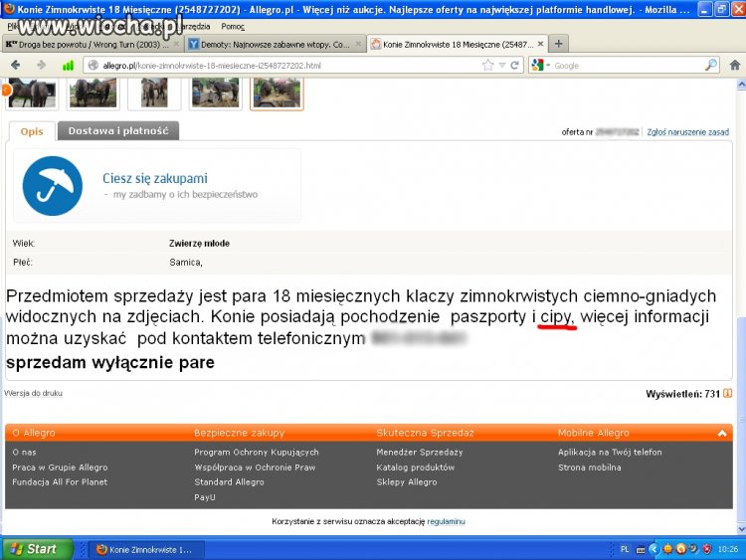Open Katalog produktów link

416,467
